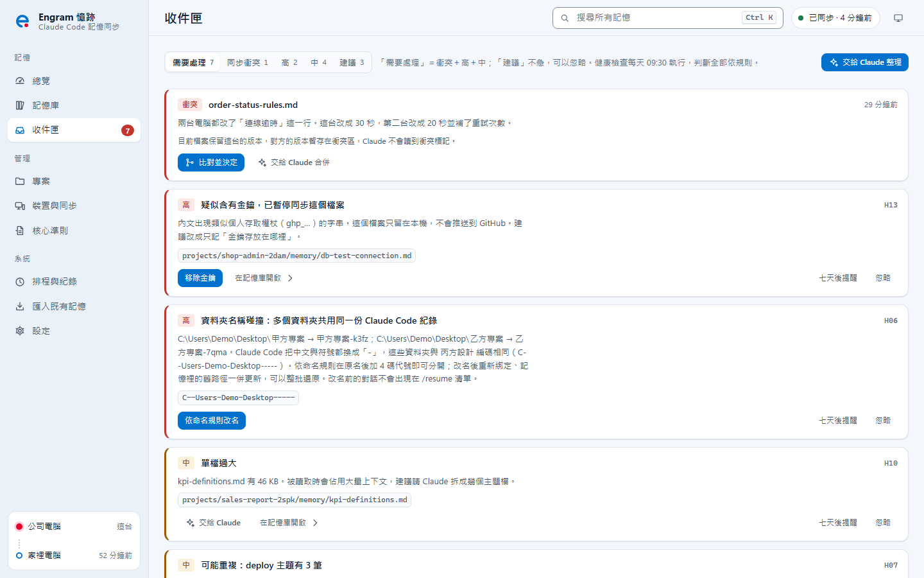Image resolution: width=924 pixels, height=578 pixels.
Task: Click the 已同步 sync status pill
Action: pos(835,18)
